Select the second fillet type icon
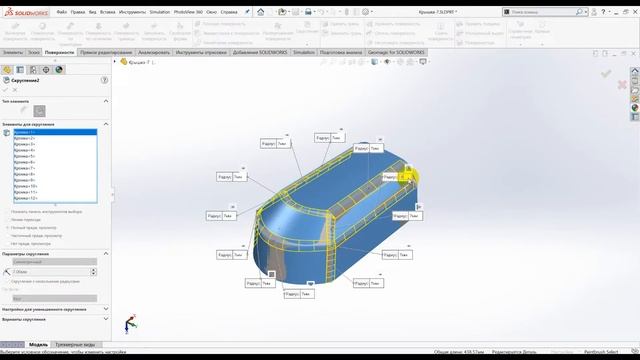The width and height of the screenshot is (640, 360). pos(39,111)
